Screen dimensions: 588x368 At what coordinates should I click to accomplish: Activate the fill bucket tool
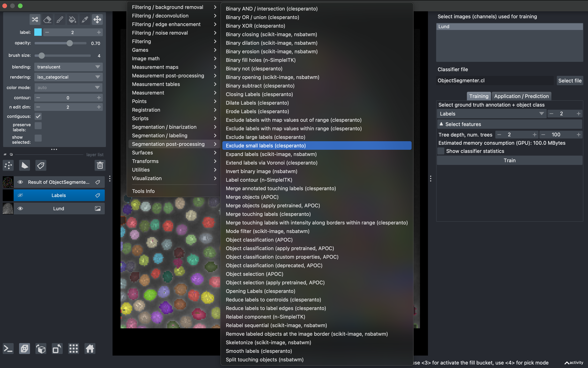(x=72, y=19)
